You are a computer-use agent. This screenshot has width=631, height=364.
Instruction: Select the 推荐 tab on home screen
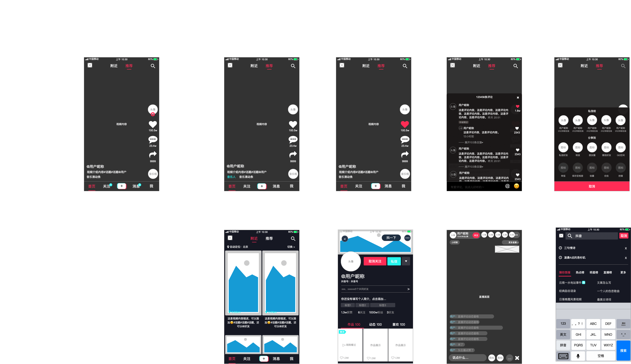tap(130, 66)
